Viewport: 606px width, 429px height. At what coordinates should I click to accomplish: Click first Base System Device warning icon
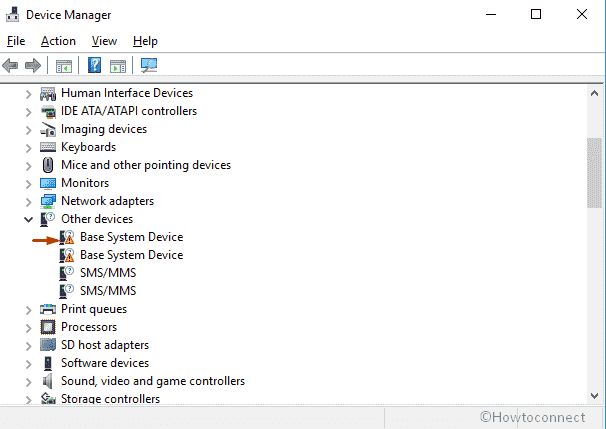66,237
